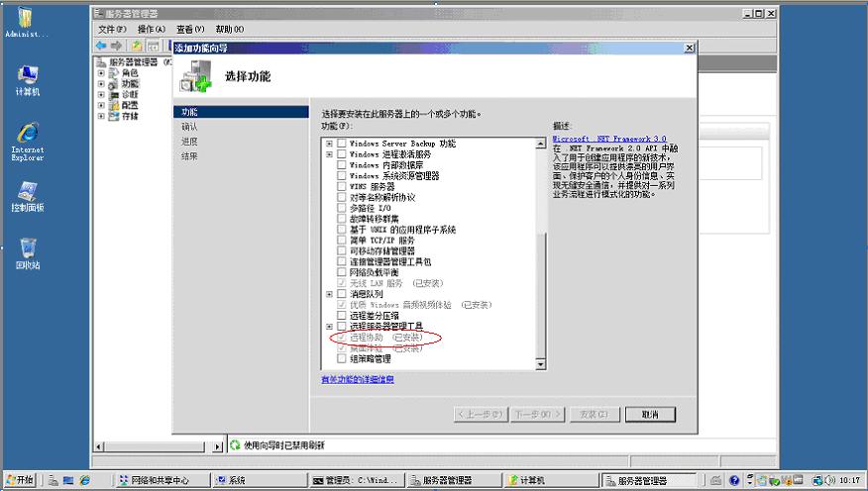Check the Windows Server Backup 功能 checkbox
868x491 pixels.
pos(342,144)
